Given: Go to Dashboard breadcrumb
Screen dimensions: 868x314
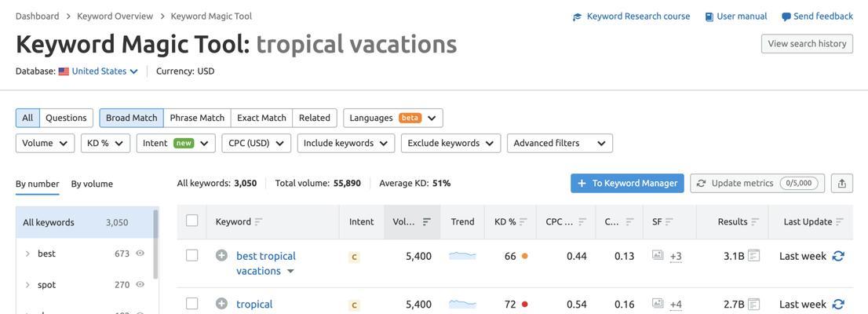Looking at the screenshot, I should tap(37, 16).
